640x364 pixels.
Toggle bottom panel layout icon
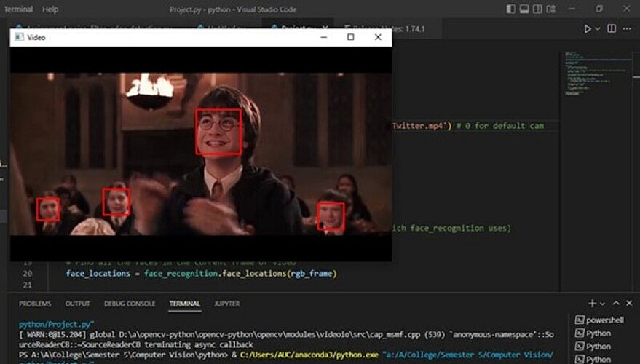pos(524,9)
